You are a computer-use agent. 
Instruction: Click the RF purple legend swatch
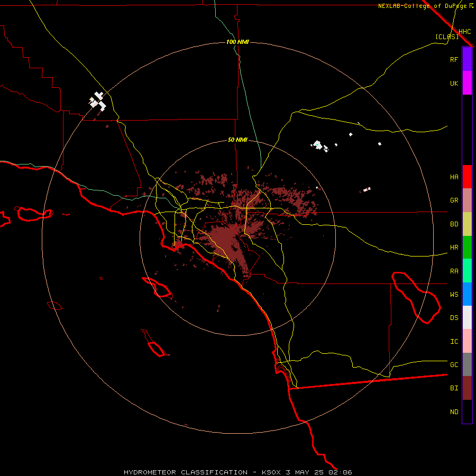coord(467,59)
